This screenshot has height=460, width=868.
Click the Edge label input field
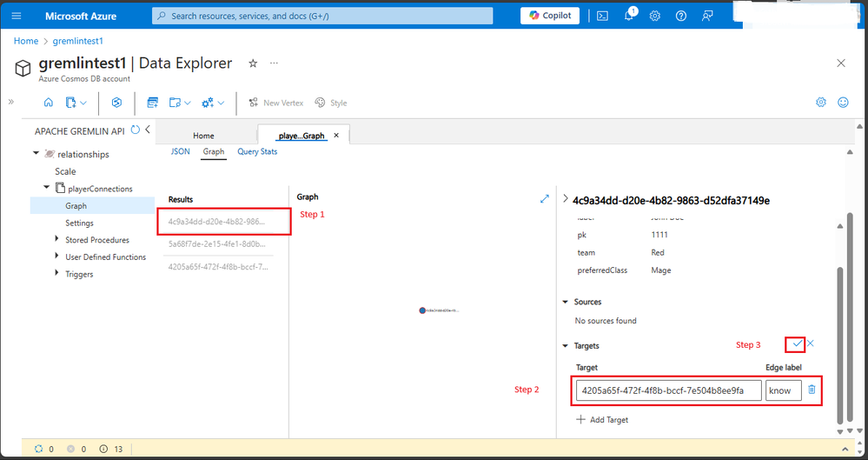784,390
